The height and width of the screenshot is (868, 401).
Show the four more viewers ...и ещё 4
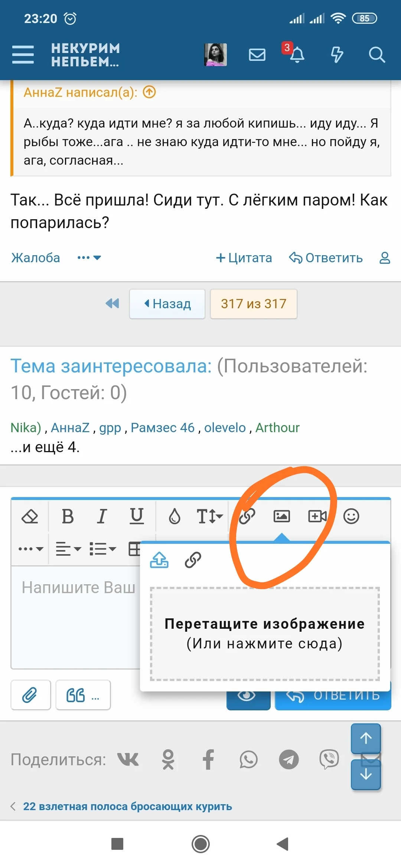tap(45, 447)
